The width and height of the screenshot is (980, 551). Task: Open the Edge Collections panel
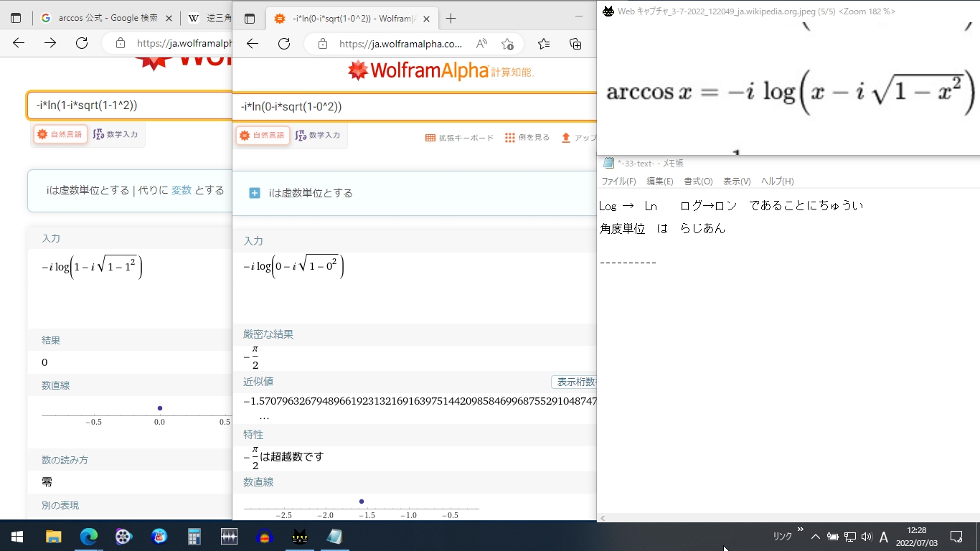[x=575, y=44]
